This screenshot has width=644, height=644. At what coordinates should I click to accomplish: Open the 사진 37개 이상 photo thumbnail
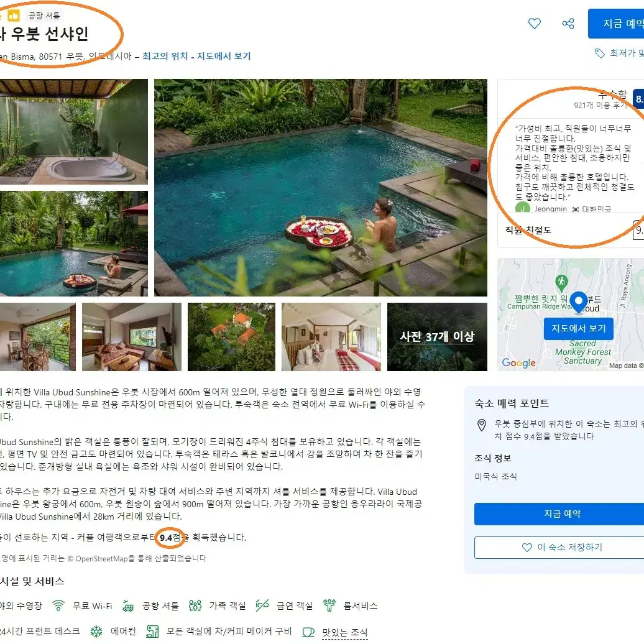[437, 337]
